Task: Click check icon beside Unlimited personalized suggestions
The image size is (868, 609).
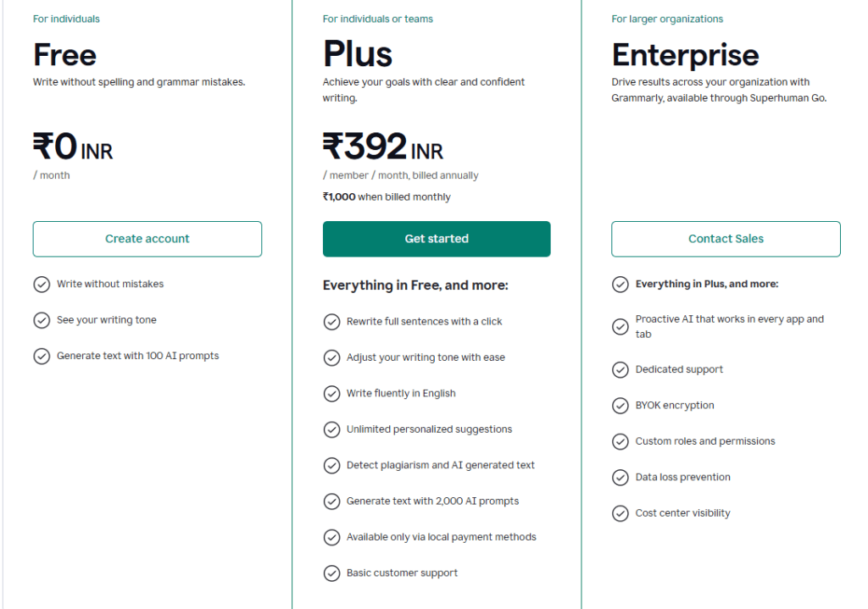Action: (x=332, y=429)
